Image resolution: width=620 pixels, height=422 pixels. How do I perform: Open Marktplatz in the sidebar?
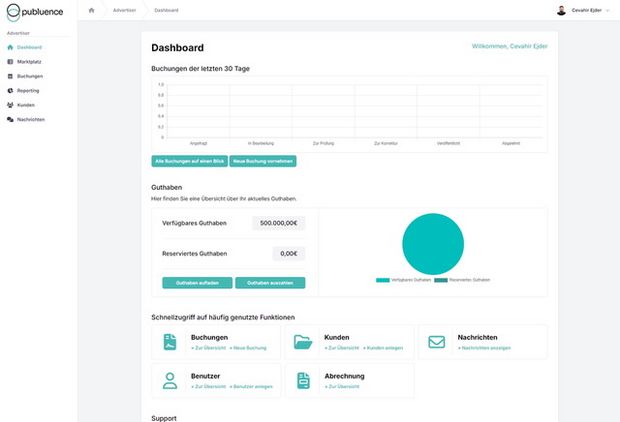point(29,62)
